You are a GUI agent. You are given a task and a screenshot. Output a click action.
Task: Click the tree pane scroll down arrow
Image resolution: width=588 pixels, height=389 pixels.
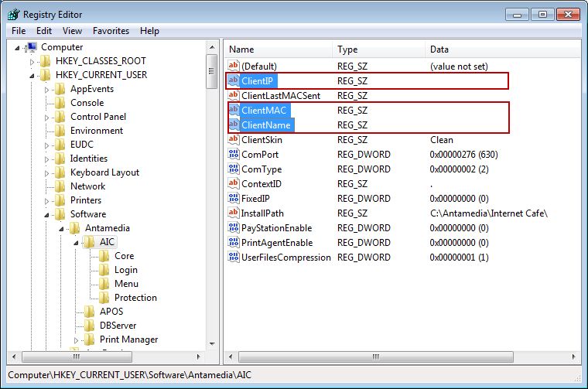pos(212,343)
